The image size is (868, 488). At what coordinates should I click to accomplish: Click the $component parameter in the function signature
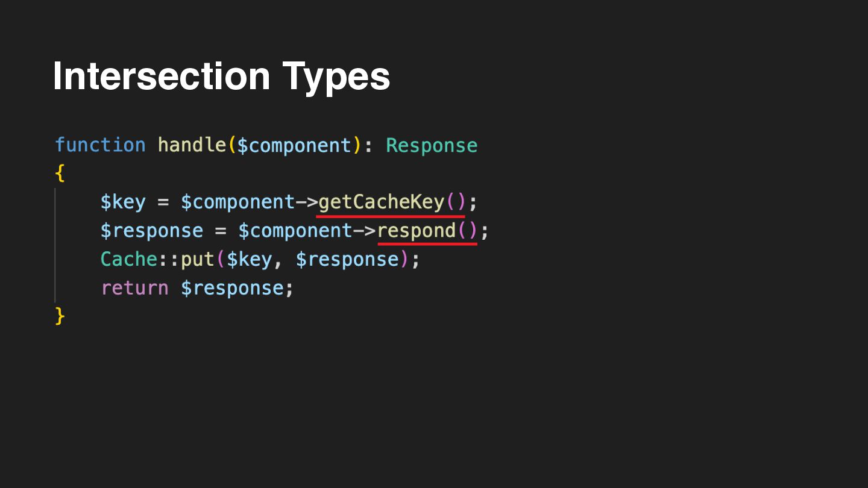(x=294, y=145)
